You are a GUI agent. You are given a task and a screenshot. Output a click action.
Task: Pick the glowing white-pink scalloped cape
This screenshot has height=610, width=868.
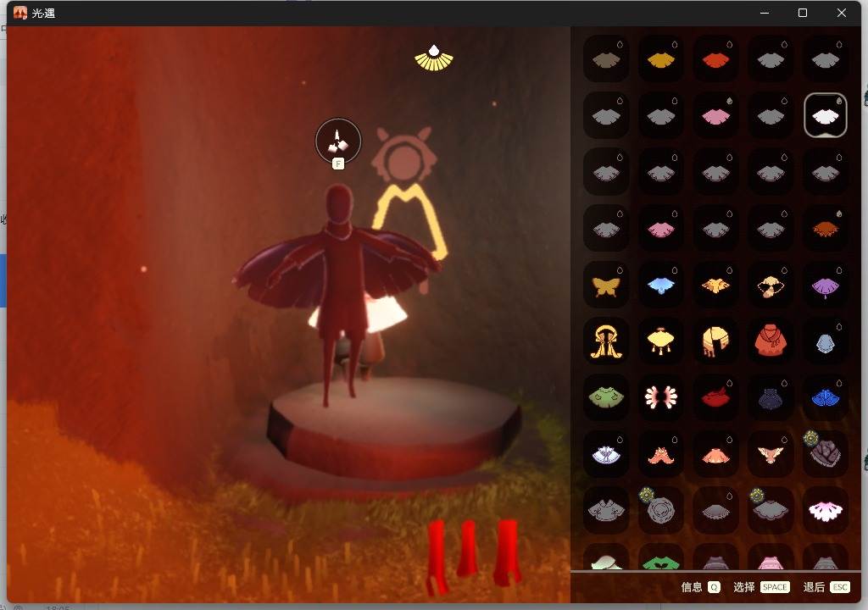point(825,510)
